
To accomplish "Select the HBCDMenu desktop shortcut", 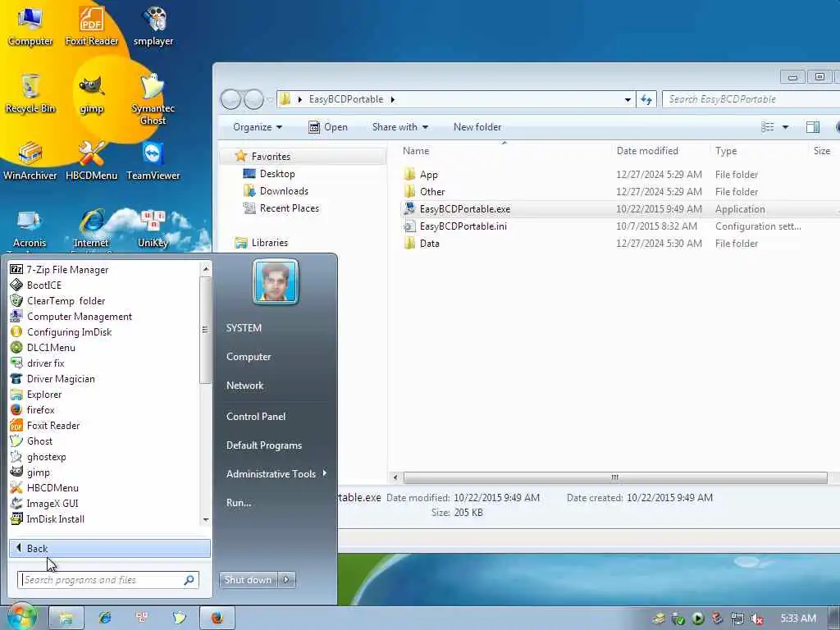I will pyautogui.click(x=92, y=161).
